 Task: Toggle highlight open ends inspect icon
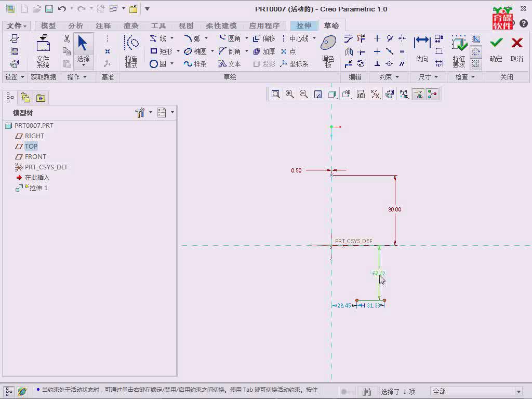point(476,51)
